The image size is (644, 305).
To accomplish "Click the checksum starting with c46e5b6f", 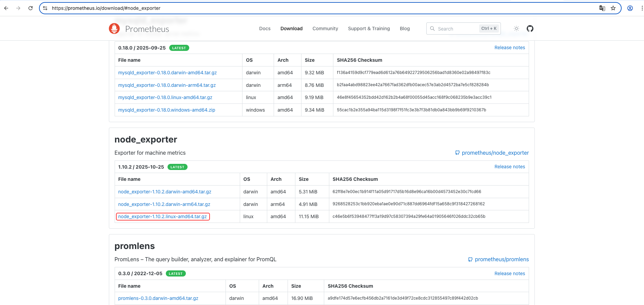I will coord(409,216).
